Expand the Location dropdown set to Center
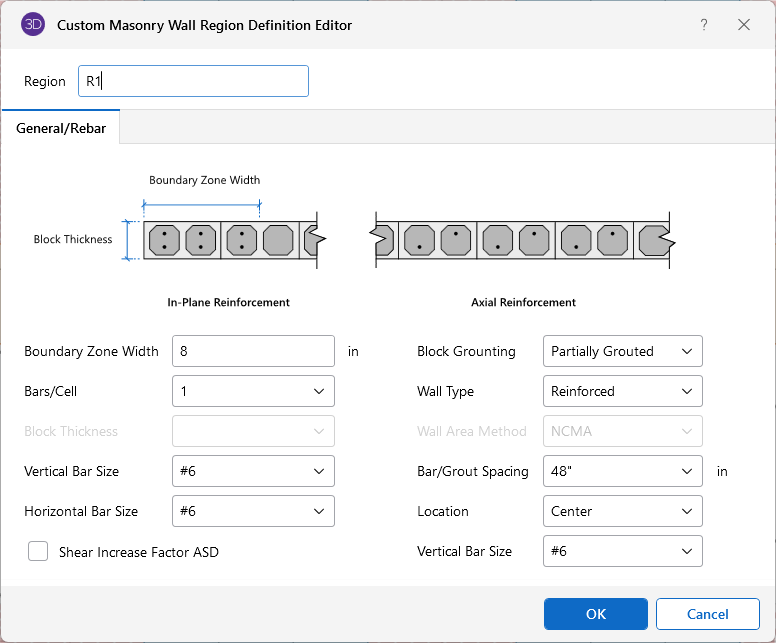776x643 pixels. point(622,511)
